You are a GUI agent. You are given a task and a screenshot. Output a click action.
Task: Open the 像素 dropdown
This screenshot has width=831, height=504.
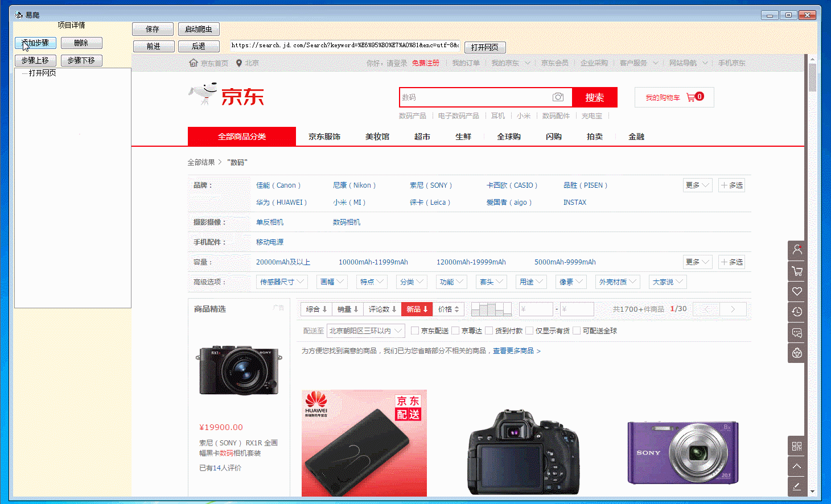tap(571, 282)
